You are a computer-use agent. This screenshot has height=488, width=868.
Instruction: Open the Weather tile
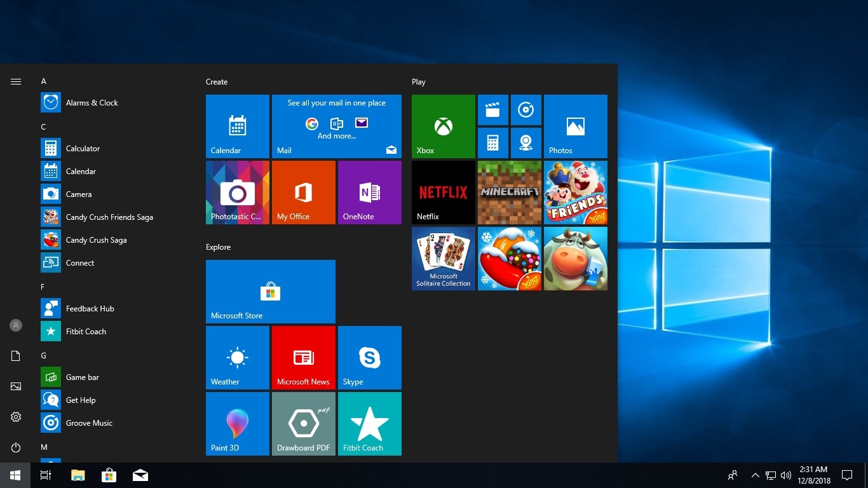pos(238,358)
